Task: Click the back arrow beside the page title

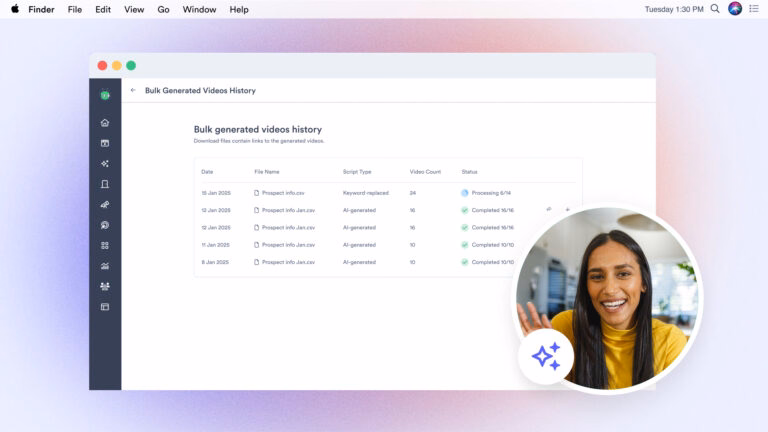Action: 133,90
